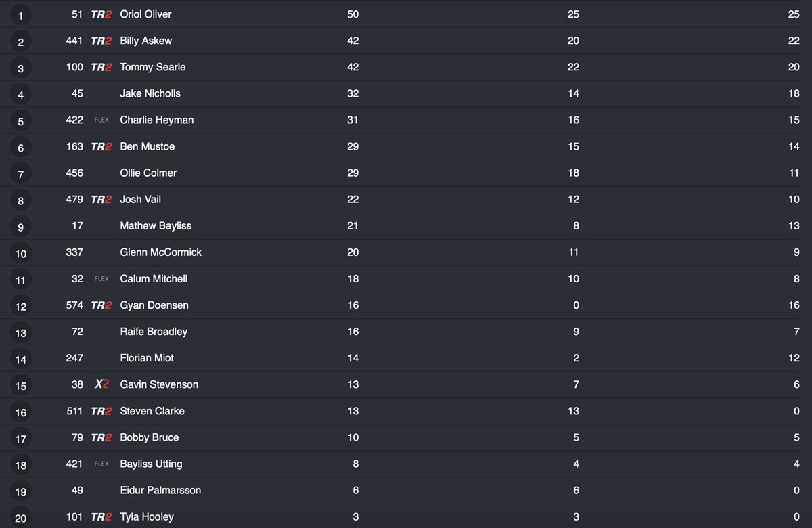Screen dimensions: 812x528
Task: Click the FLEX logo beside Bayliss Utting
Action: [x=101, y=464]
